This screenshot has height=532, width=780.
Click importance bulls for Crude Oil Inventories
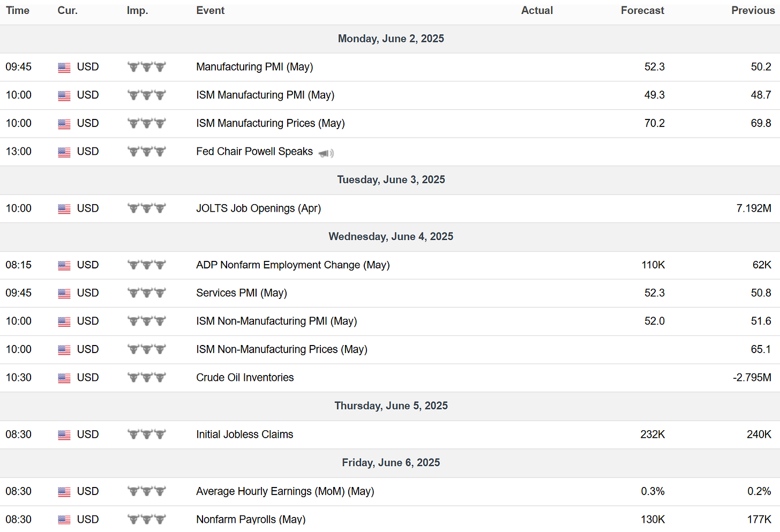(x=146, y=378)
